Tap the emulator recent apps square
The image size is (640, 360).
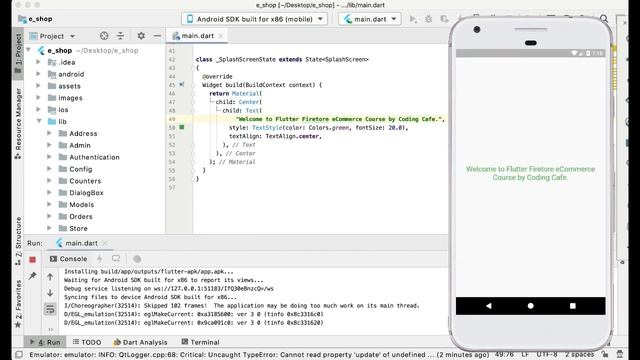pyautogui.click(x=573, y=306)
